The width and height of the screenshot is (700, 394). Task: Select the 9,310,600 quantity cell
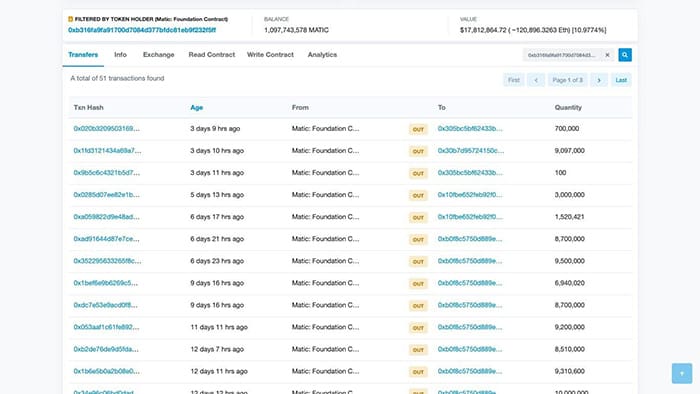click(x=570, y=372)
